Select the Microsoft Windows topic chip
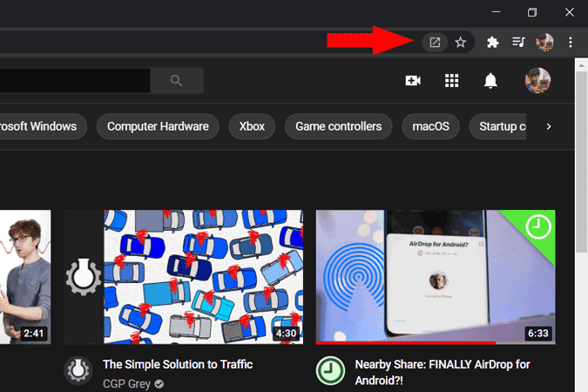This screenshot has height=392, width=588. (x=43, y=126)
